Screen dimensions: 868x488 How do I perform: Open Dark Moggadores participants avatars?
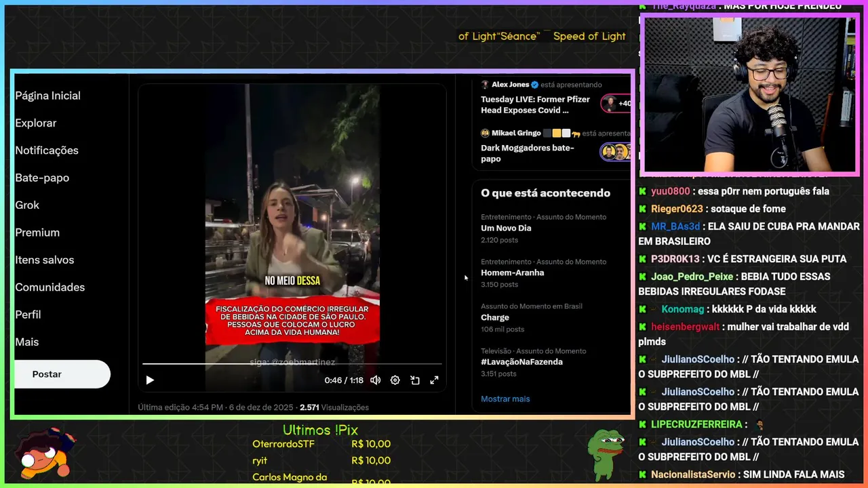[615, 152]
